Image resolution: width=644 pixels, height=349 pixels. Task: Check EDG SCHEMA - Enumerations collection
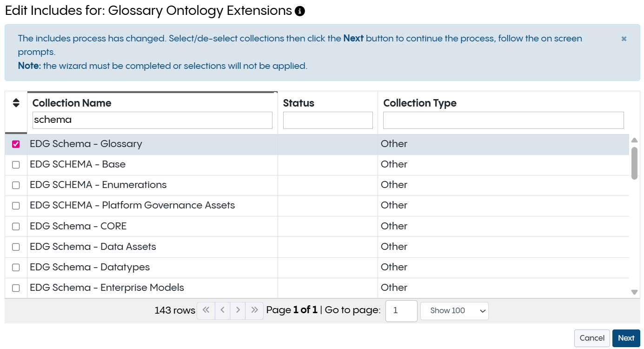[16, 185]
